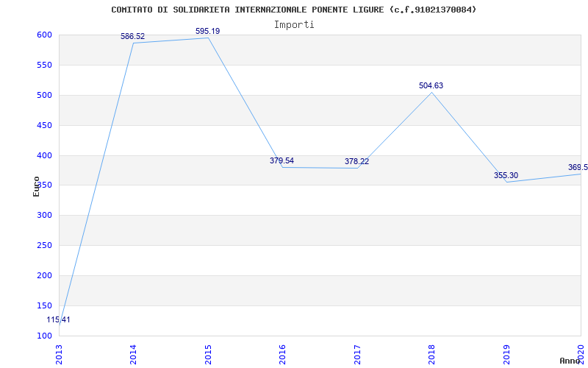Click the 200 y-axis value
The image size is (588, 368).
click(44, 275)
